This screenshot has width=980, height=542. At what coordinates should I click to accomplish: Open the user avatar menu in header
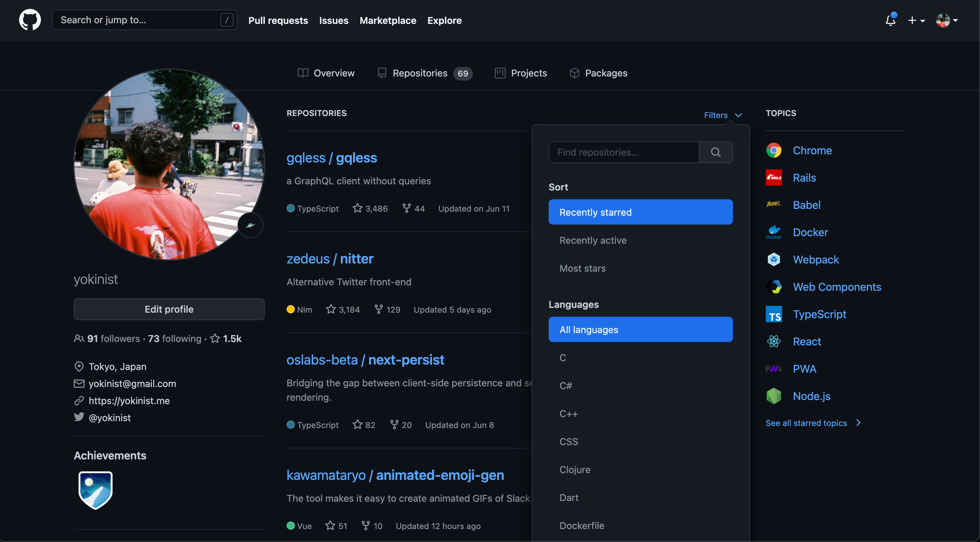pyautogui.click(x=947, y=20)
